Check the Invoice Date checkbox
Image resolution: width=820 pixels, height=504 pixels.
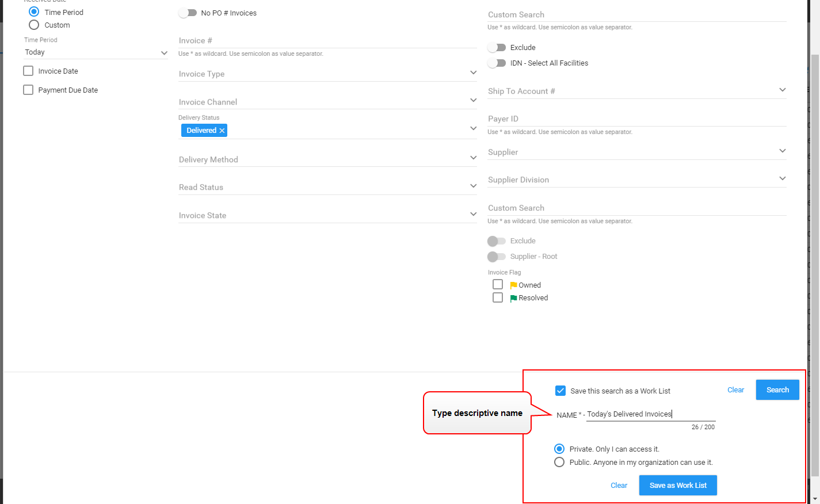point(28,71)
